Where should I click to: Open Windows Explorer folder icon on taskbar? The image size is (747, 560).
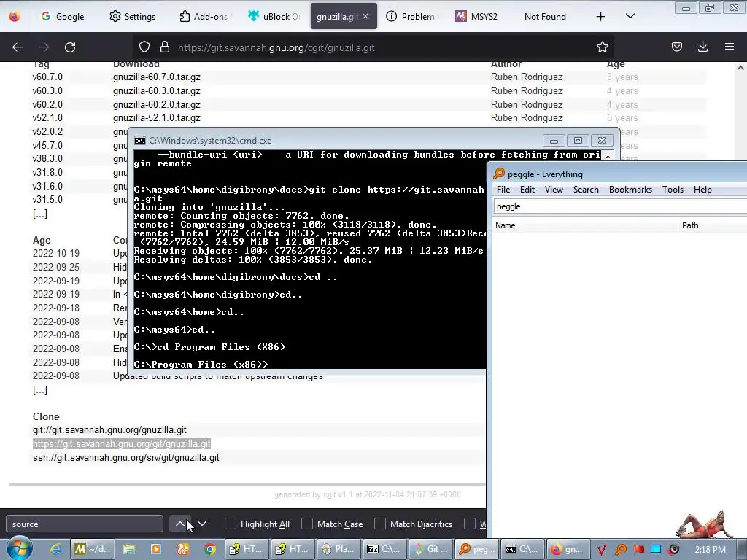(x=128, y=549)
